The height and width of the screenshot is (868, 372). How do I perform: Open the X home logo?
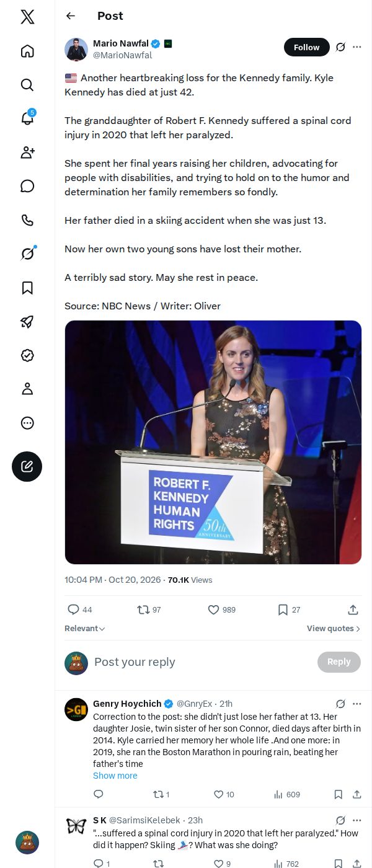(27, 17)
